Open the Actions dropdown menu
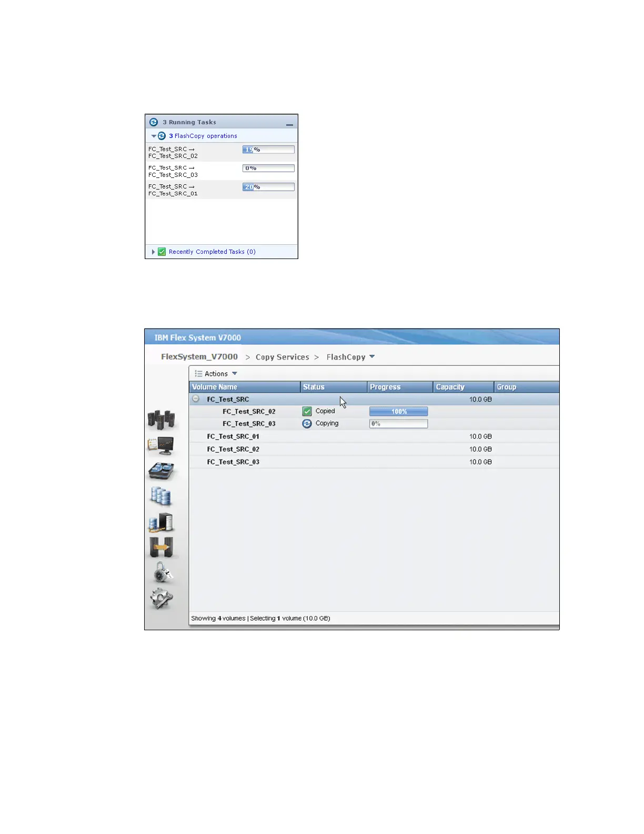The width and height of the screenshot is (644, 834). 216,373
